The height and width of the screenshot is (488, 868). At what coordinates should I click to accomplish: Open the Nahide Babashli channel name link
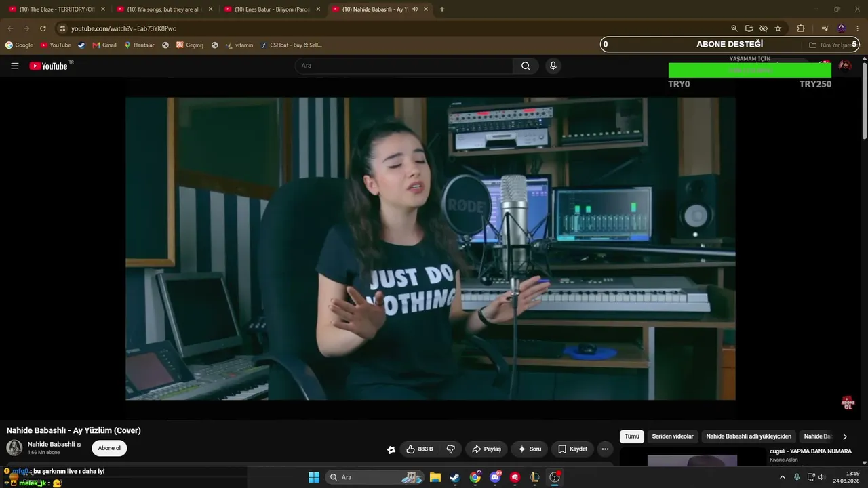(x=52, y=445)
